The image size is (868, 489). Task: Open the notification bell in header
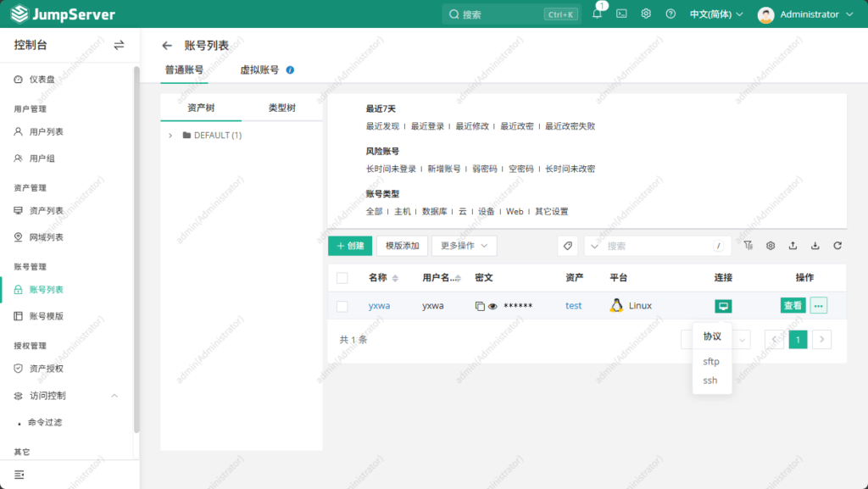click(x=597, y=14)
